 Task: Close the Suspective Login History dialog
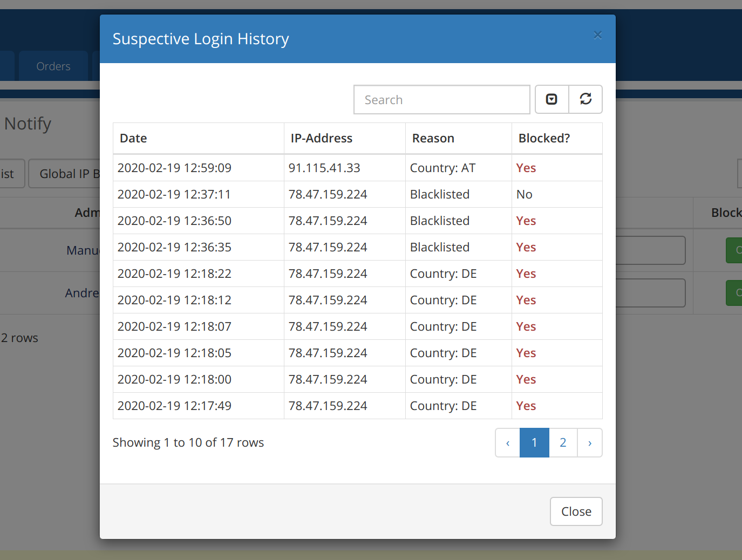tap(576, 511)
